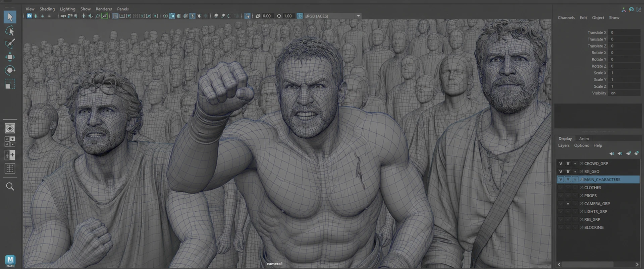Change display type box of BLOCKING layer
This screenshot has width=644, height=269.
(575, 227)
